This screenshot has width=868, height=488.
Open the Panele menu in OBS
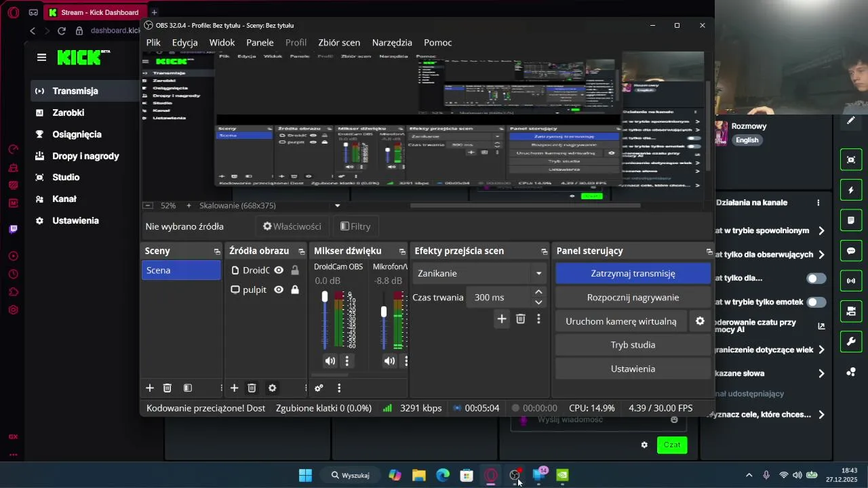[260, 43]
